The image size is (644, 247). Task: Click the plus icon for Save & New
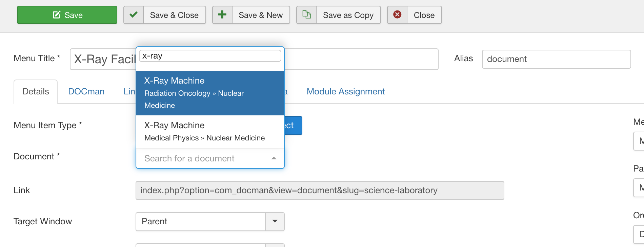[x=222, y=15]
